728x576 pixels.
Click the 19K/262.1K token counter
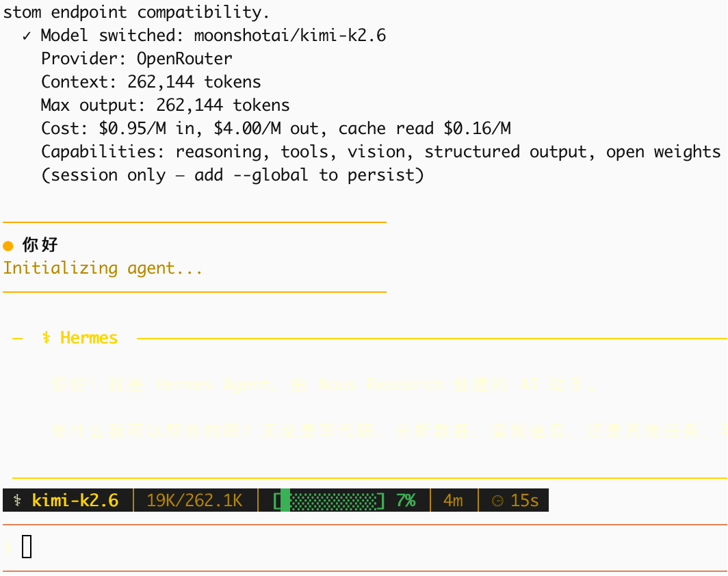tap(194, 500)
